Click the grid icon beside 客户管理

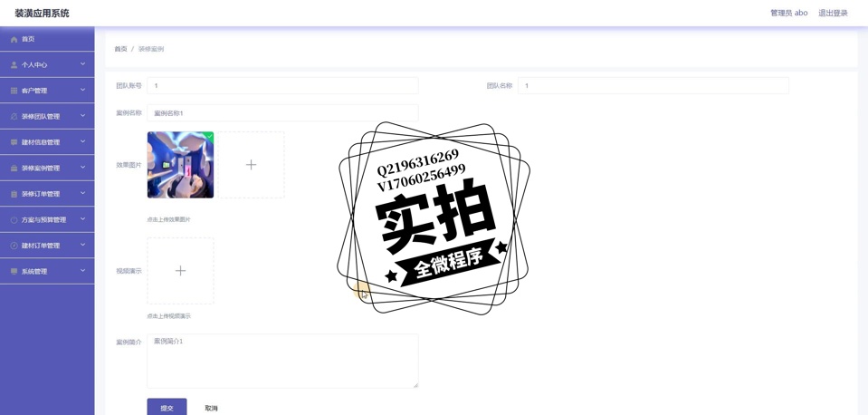click(14, 91)
